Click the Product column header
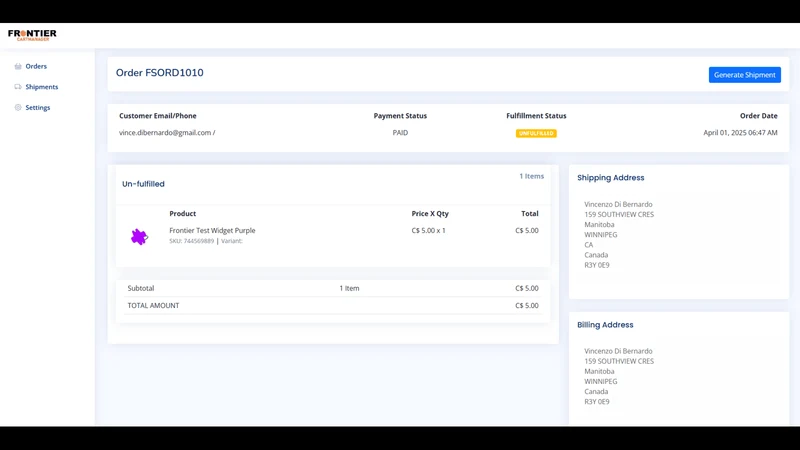The width and height of the screenshot is (800, 450). coord(183,214)
